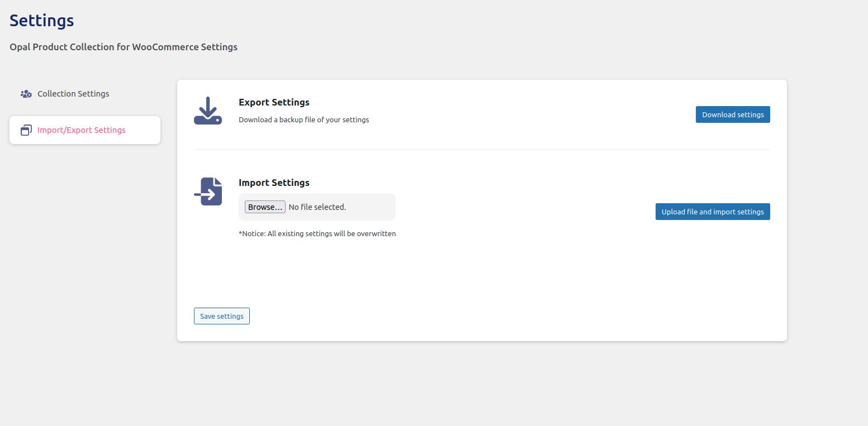
Task: Select the Import/Export Settings tab
Action: [x=85, y=130]
